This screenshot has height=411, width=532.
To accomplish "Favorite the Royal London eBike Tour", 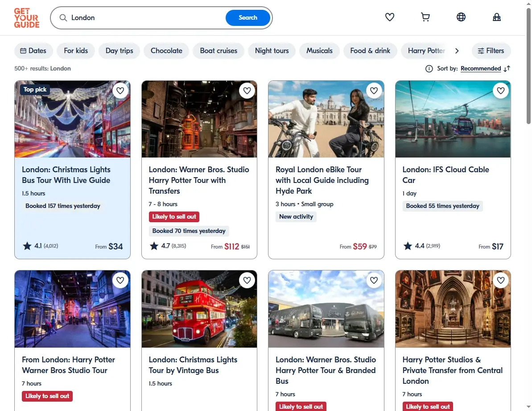I will point(374,91).
